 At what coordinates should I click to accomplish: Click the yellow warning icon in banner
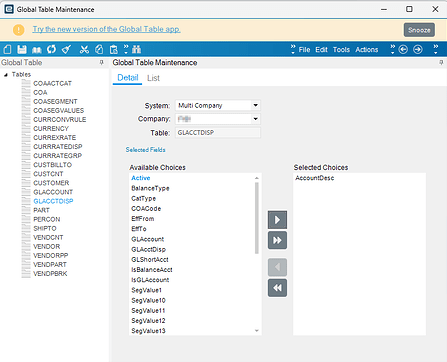click(19, 30)
